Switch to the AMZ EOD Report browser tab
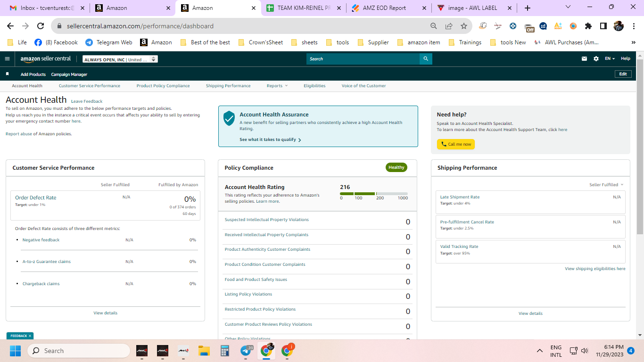Viewport: 644px width, 362px height. pos(389,8)
